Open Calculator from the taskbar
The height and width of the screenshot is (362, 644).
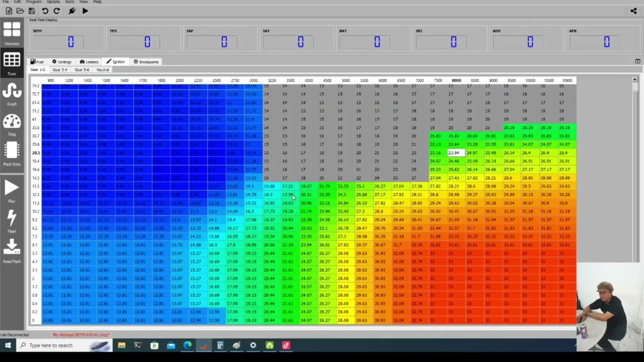[x=220, y=345]
